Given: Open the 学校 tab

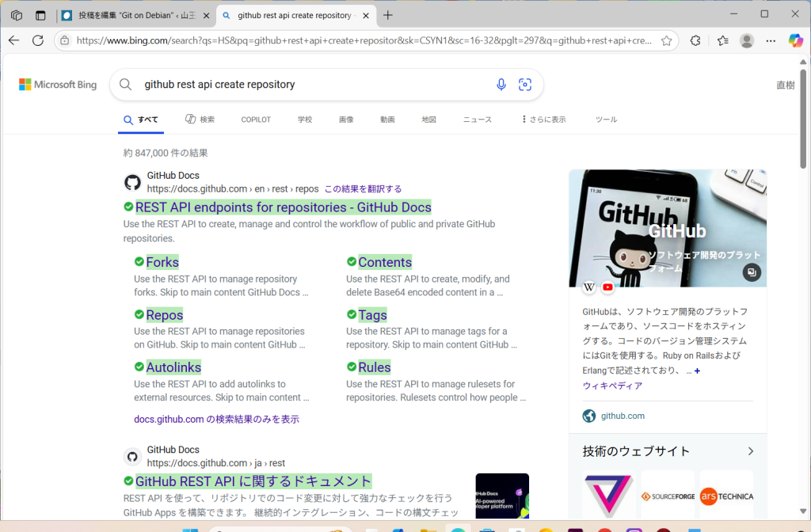Looking at the screenshot, I should (305, 120).
